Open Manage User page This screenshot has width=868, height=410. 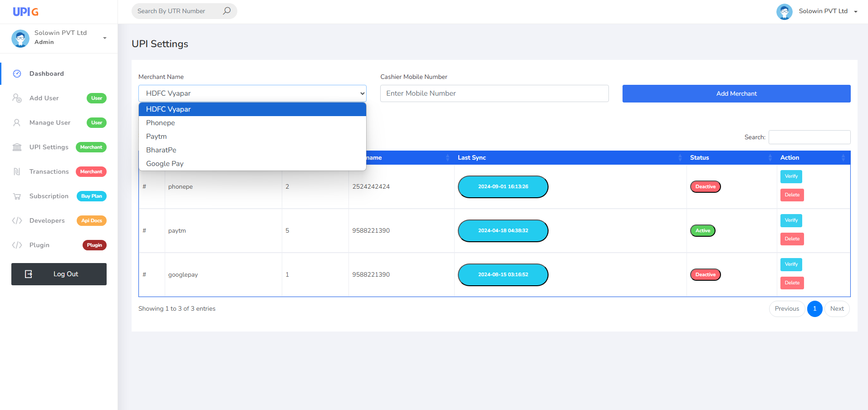pos(59,122)
